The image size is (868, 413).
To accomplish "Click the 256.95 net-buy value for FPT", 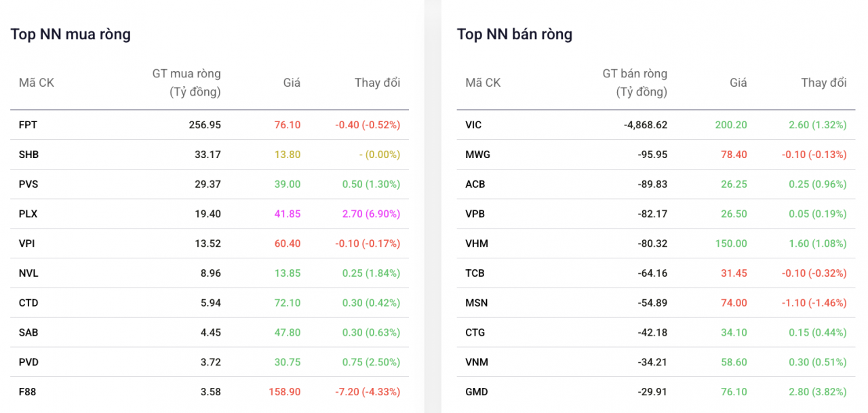I will [205, 125].
